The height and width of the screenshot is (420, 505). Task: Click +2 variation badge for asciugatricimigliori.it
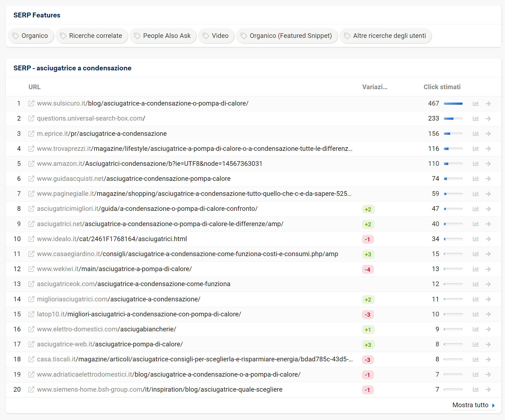click(368, 209)
